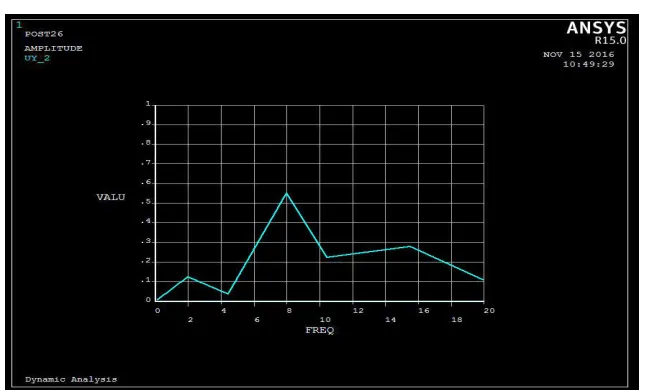Click x-axis tick label 10
The image size is (646, 390).
pyautogui.click(x=325, y=320)
